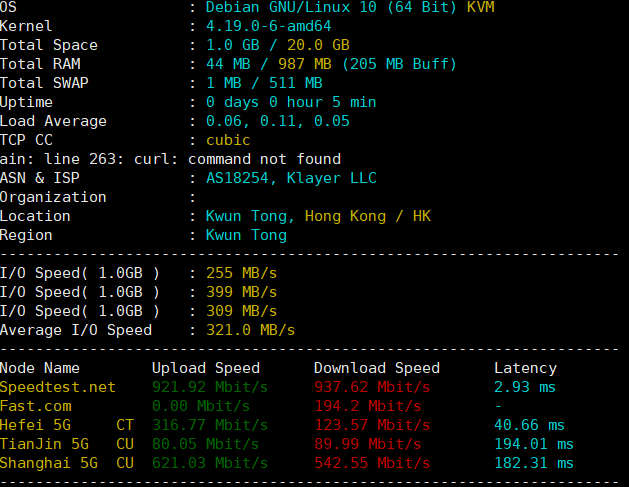Click the AS18254, Klayer LLC text

tap(291, 178)
